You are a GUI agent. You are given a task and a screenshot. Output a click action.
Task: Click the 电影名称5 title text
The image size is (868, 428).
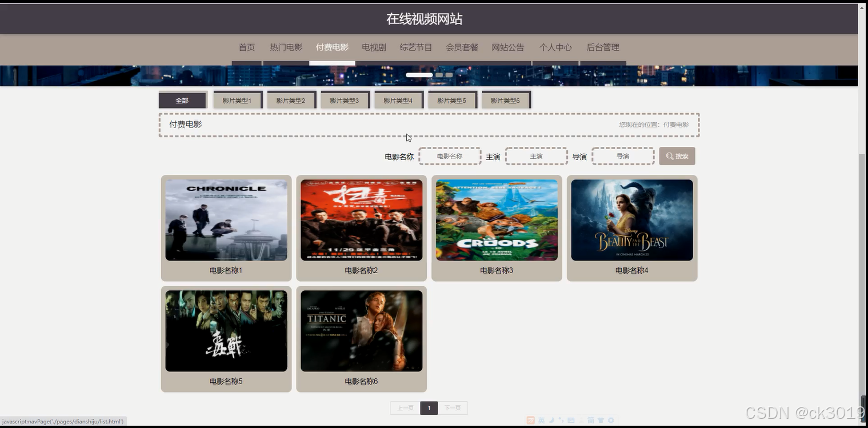click(x=226, y=381)
